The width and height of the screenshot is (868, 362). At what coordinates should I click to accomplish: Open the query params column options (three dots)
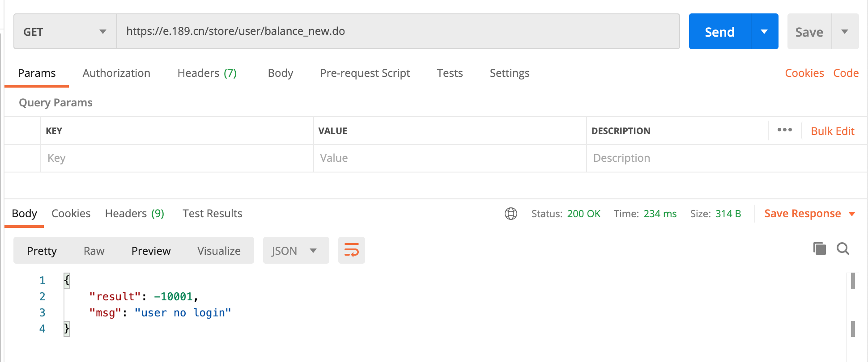click(x=784, y=130)
